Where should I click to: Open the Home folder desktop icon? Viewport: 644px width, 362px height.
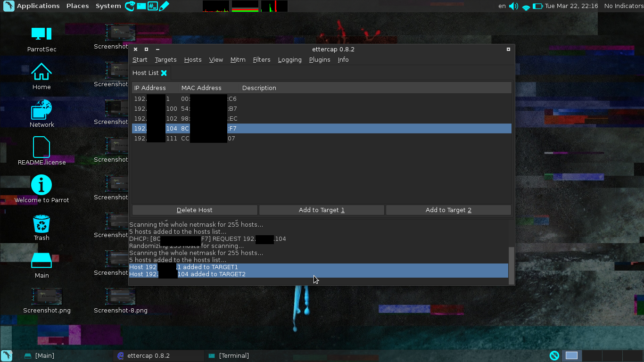coord(41,76)
